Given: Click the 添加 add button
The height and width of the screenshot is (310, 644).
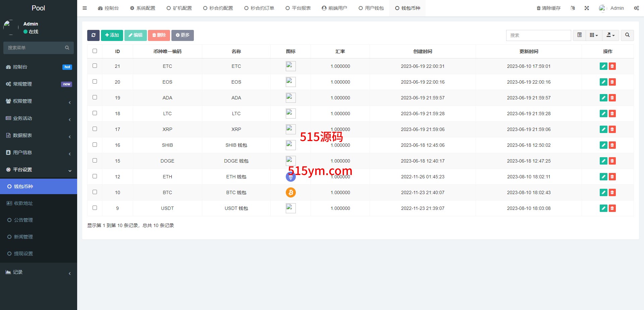Looking at the screenshot, I should tap(112, 35).
